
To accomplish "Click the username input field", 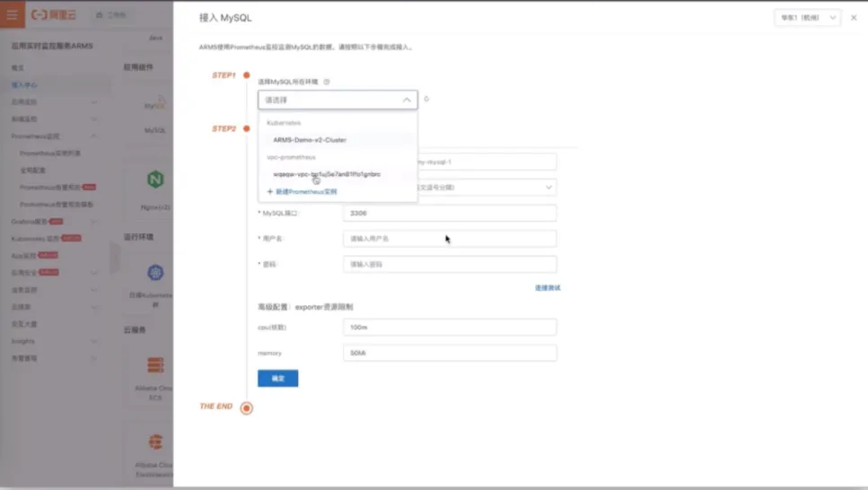I will [450, 239].
